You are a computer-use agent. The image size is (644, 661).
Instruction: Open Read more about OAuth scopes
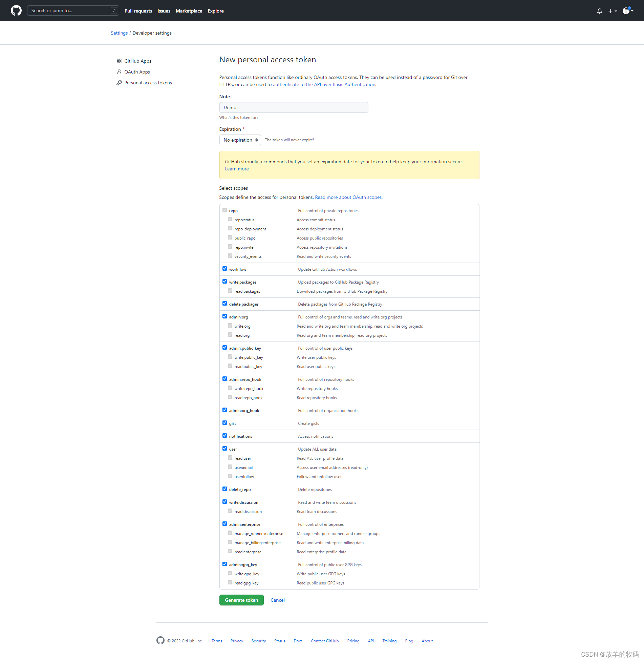(x=349, y=197)
